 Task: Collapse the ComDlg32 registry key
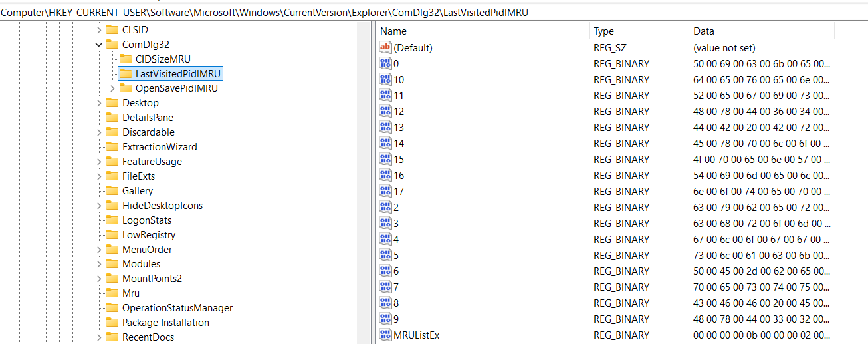point(98,45)
